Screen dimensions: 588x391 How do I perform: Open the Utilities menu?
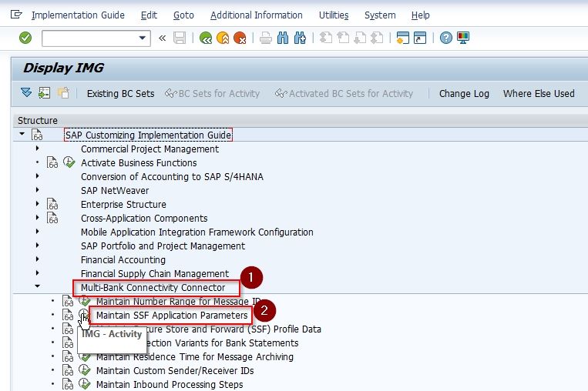334,15
